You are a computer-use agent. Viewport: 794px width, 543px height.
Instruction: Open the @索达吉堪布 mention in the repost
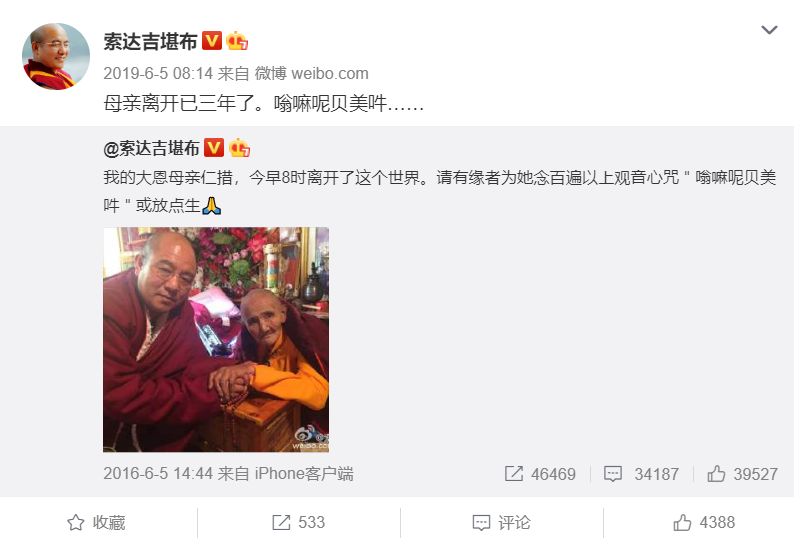click(151, 148)
